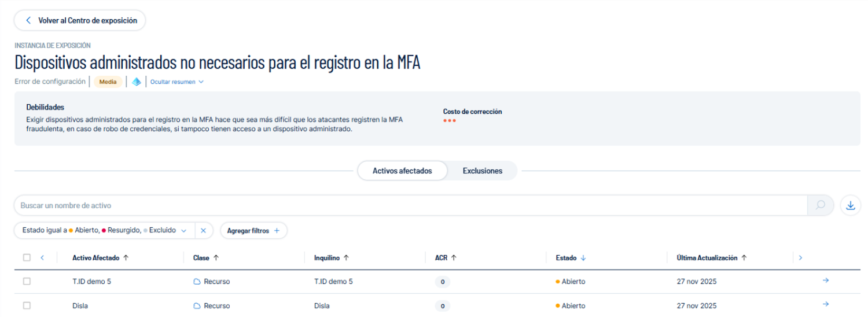The image size is (868, 317).
Task: Click the Buscar un nombre de activo field
Action: pyautogui.click(x=405, y=205)
